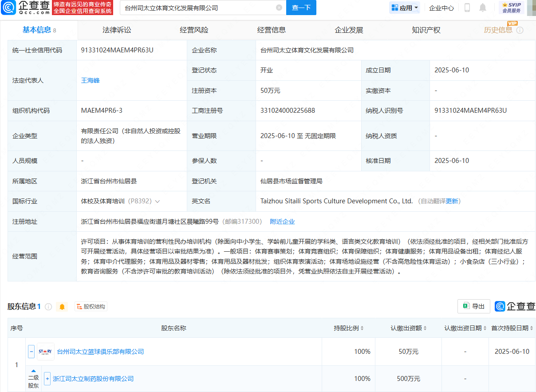536x392 pixels.
Task: Click the bell alert icon beside 股东信息
Action: [x=62, y=307]
